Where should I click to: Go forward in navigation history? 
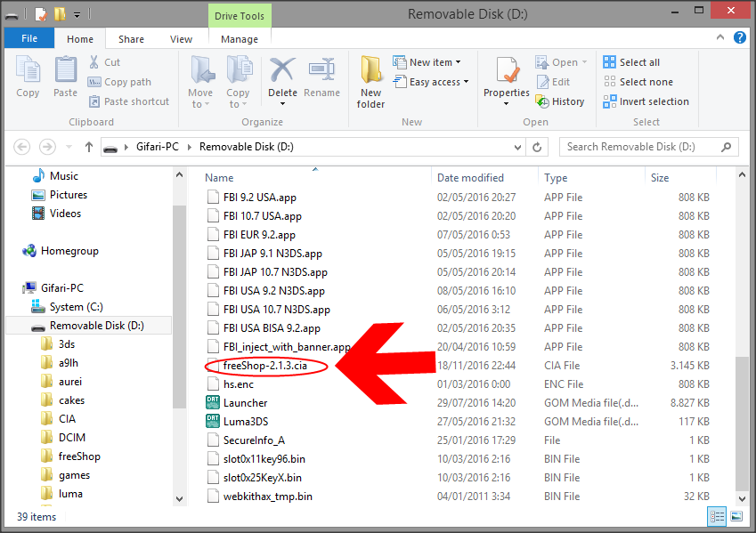(47, 147)
